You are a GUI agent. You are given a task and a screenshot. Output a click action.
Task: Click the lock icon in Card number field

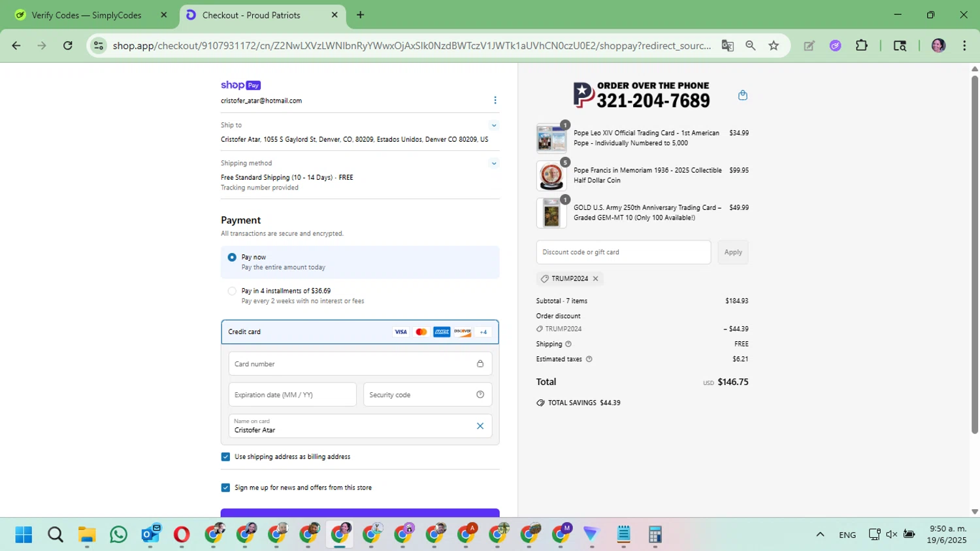pyautogui.click(x=480, y=364)
